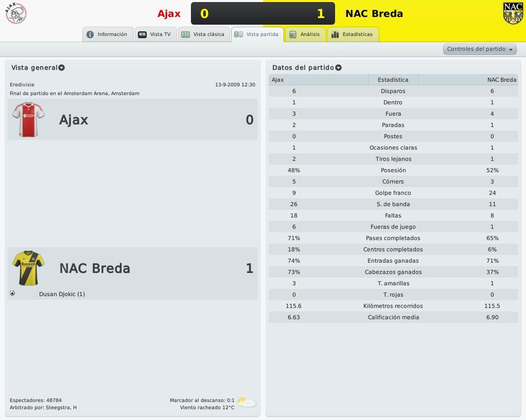526x420 pixels.
Task: Switch to the Análisis tab
Action: pyautogui.click(x=305, y=34)
